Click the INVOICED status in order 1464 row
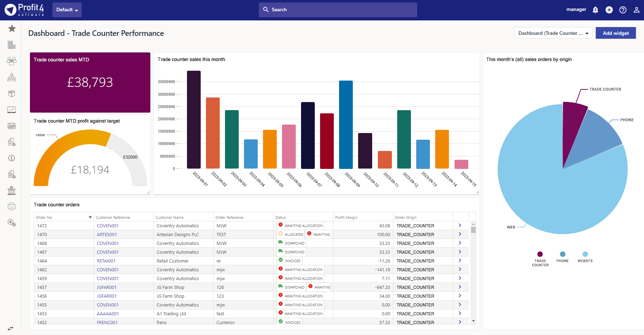The height and width of the screenshot is (335, 644). (289, 260)
